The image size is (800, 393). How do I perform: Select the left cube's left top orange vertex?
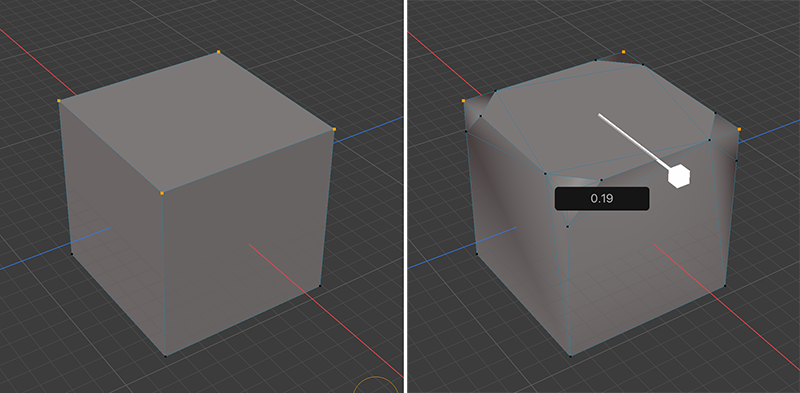tap(59, 101)
